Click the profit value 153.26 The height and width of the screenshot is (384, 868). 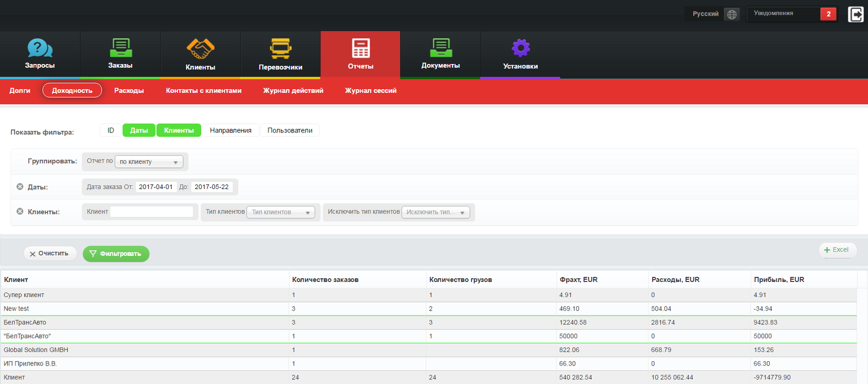coord(764,350)
